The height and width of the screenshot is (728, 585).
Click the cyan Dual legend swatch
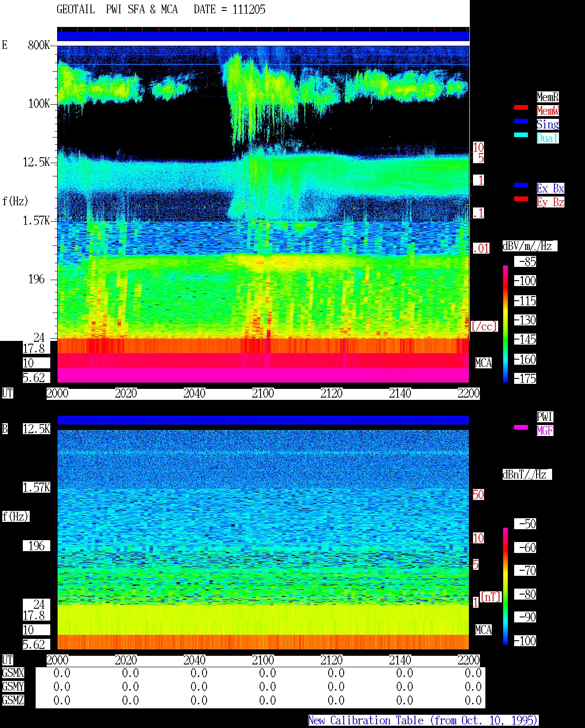point(521,135)
